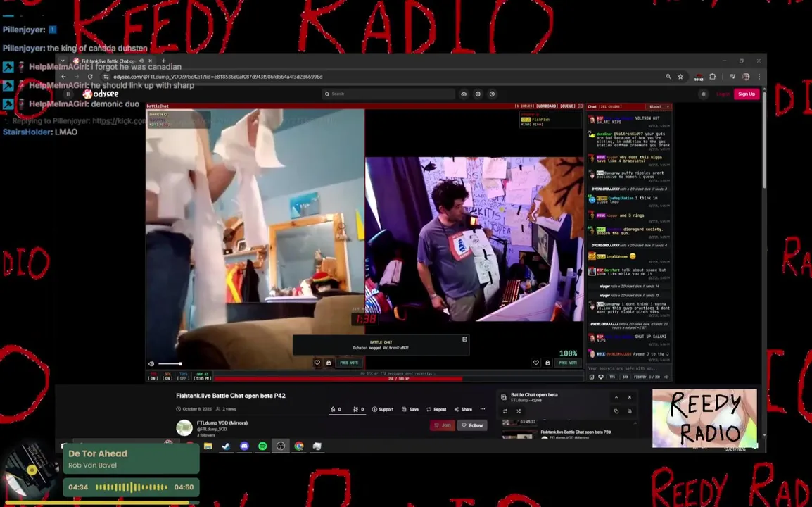
Task: Click the FISHTOY button in chat input bar
Action: point(640,377)
